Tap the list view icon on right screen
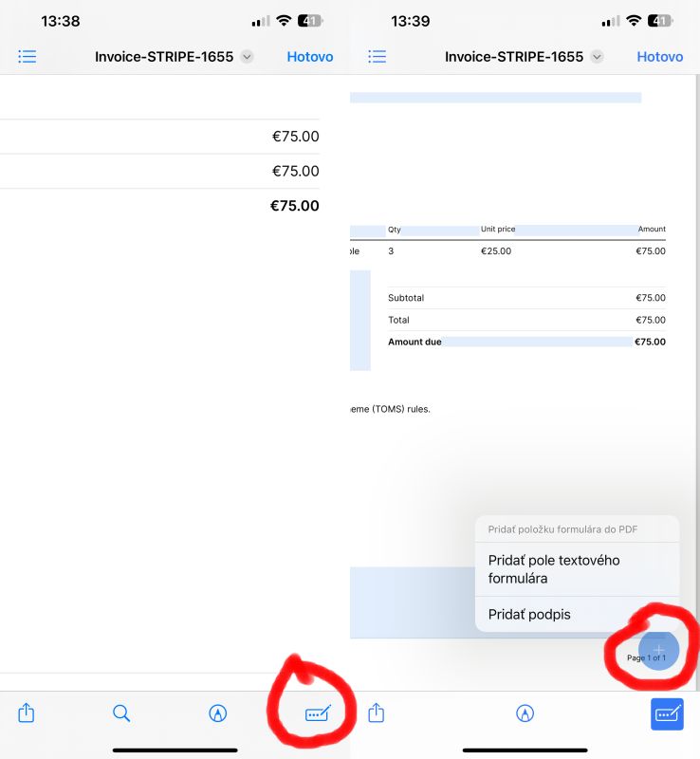700x759 pixels. [378, 57]
